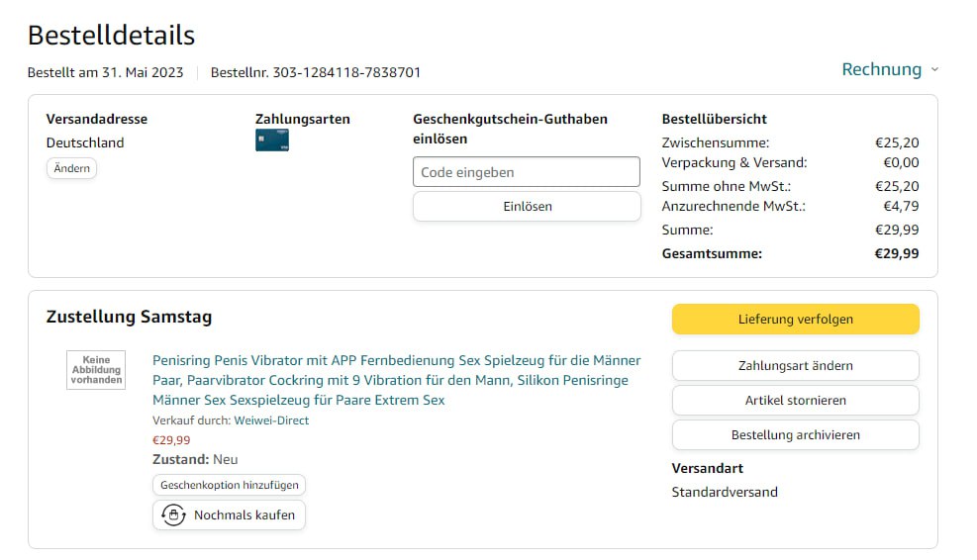
Task: Click the 'Nochmals kaufen' button text
Action: pyautogui.click(x=244, y=515)
